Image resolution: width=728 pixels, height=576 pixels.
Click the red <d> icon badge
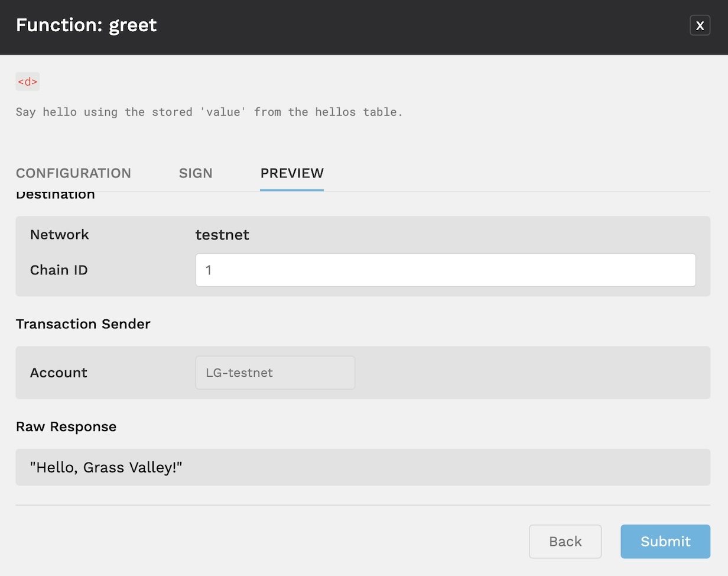coord(27,82)
